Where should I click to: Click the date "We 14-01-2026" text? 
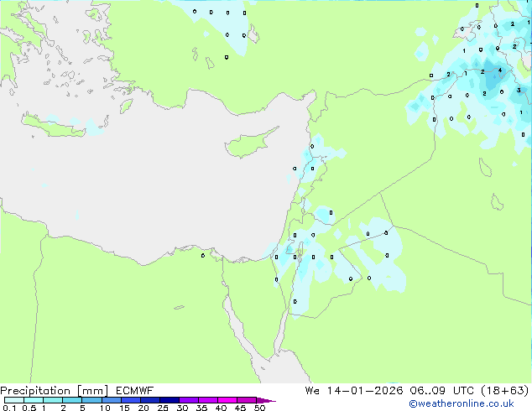click(354, 391)
